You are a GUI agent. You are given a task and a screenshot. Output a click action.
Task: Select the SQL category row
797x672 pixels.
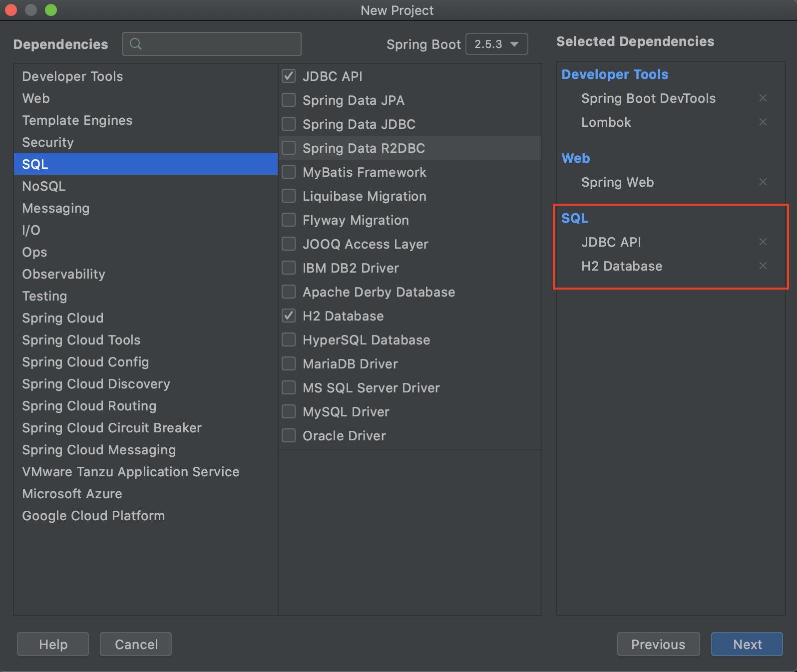pos(145,164)
